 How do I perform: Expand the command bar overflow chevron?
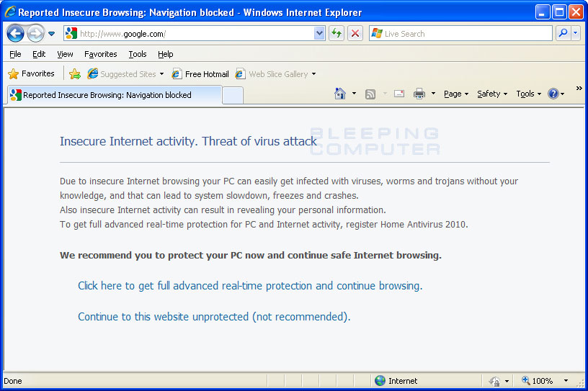(579, 88)
